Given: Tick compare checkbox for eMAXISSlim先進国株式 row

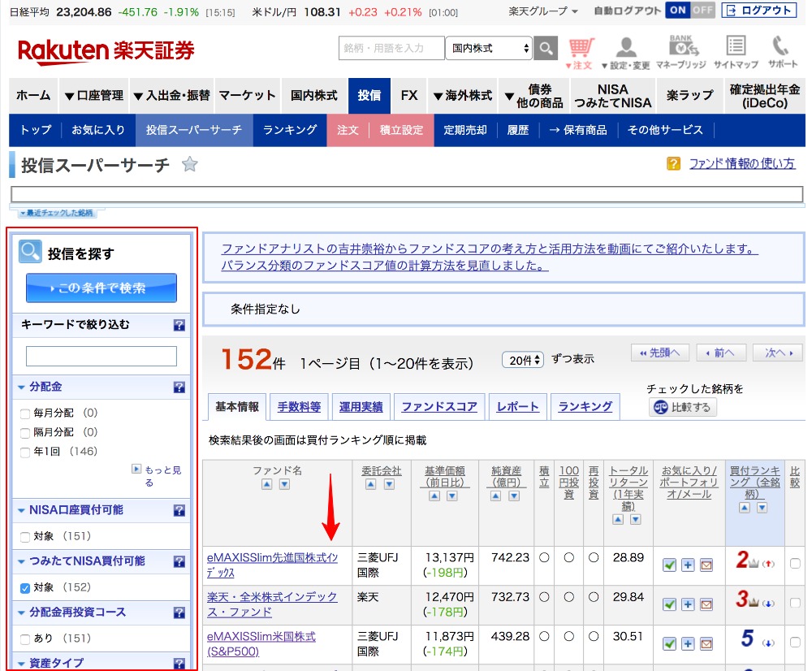Looking at the screenshot, I should [x=795, y=563].
